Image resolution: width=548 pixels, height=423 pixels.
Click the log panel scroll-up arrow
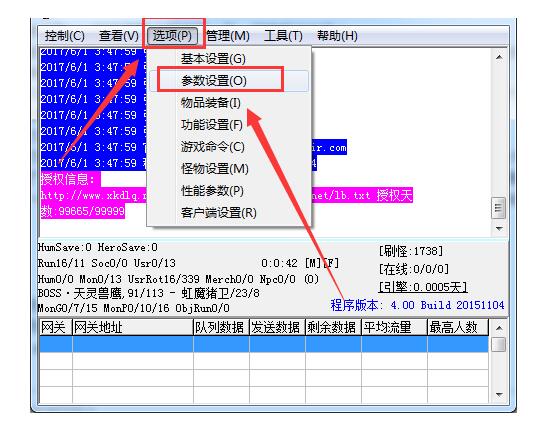click(499, 57)
